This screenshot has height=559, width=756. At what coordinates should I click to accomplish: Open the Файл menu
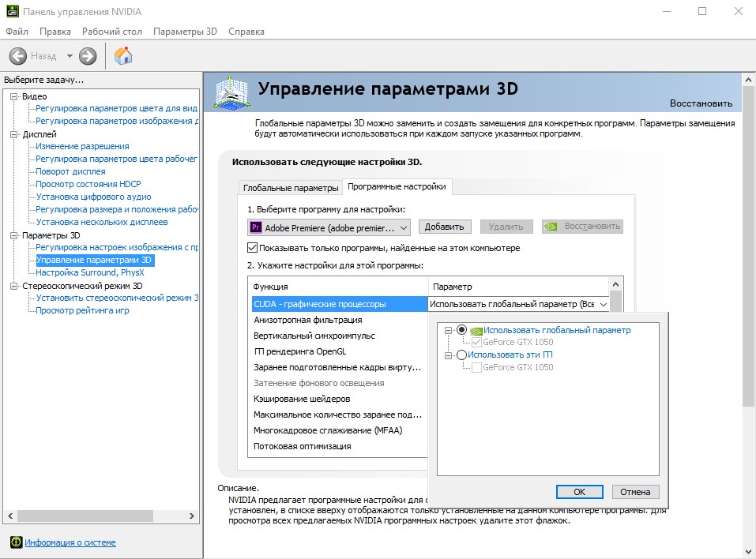point(17,32)
